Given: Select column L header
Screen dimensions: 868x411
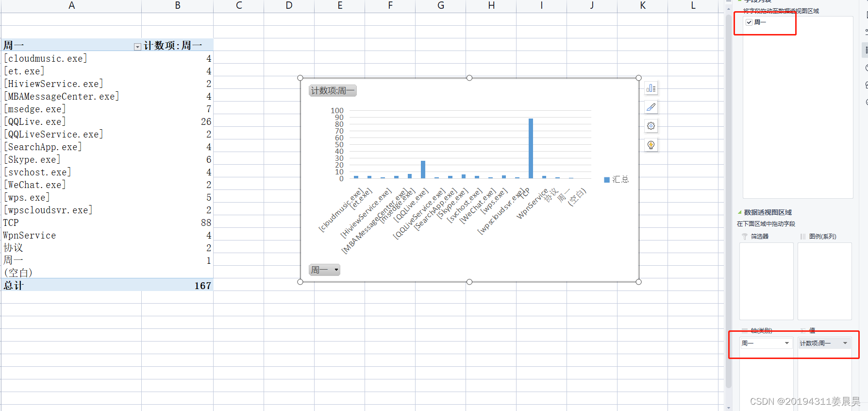Looking at the screenshot, I should 693,5.
